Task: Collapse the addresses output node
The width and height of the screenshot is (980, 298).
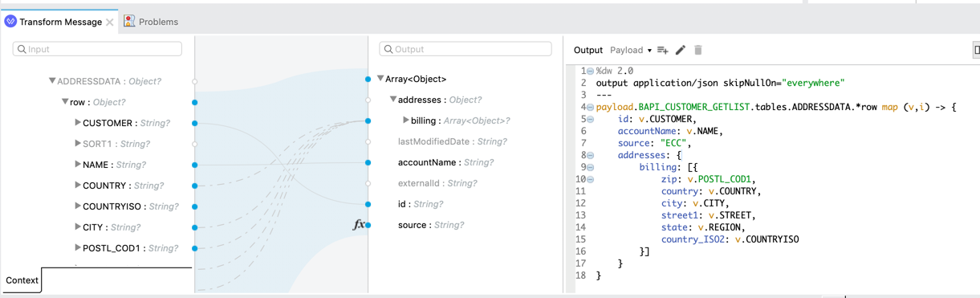Action: [393, 100]
